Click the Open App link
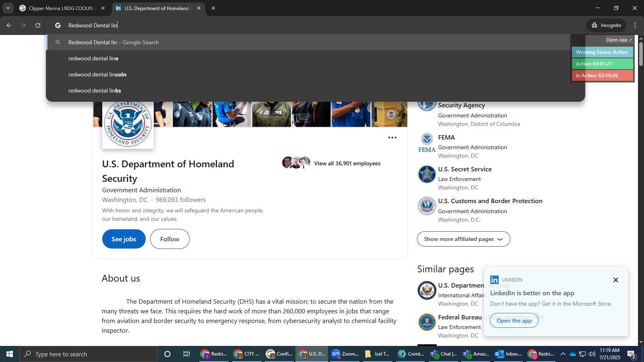The height and width of the screenshot is (362, 644). (x=619, y=40)
